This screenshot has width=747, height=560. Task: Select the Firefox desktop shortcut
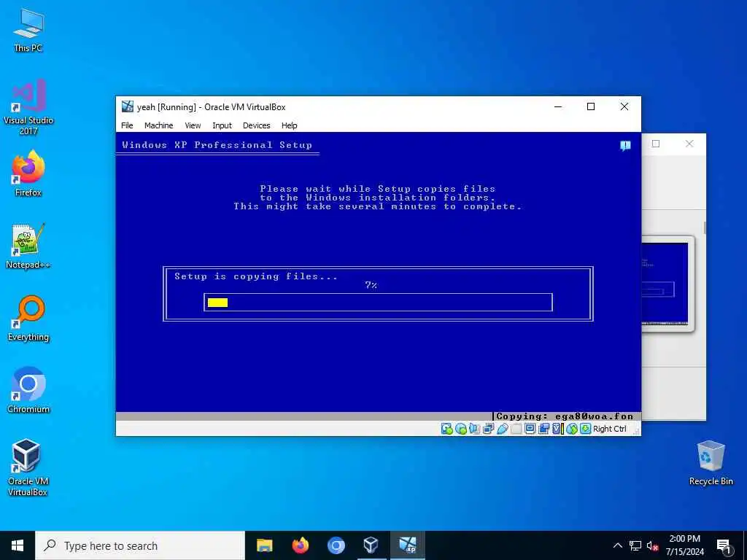click(28, 174)
